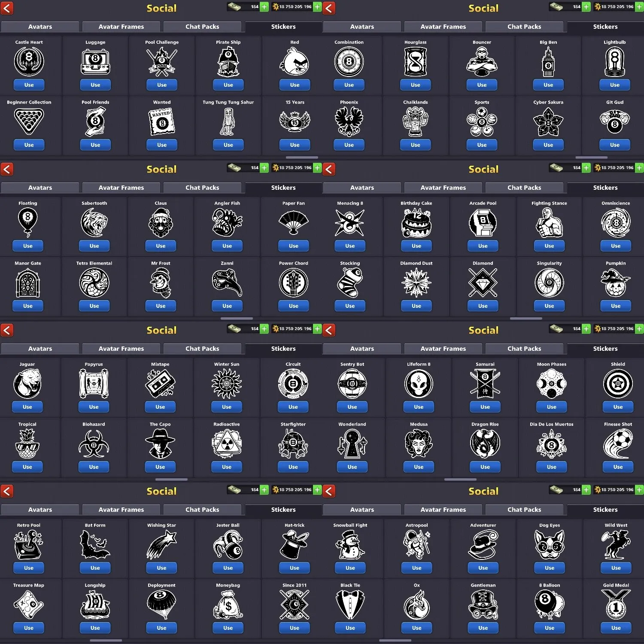The height and width of the screenshot is (644, 644).
Task: Select the Tung Tung Tung Sahur sticker figure
Action: click(x=228, y=122)
